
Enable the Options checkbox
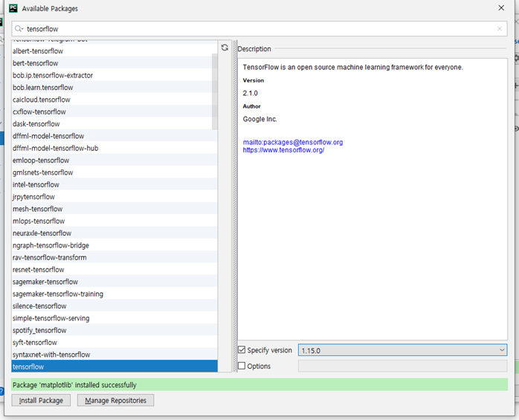click(242, 366)
